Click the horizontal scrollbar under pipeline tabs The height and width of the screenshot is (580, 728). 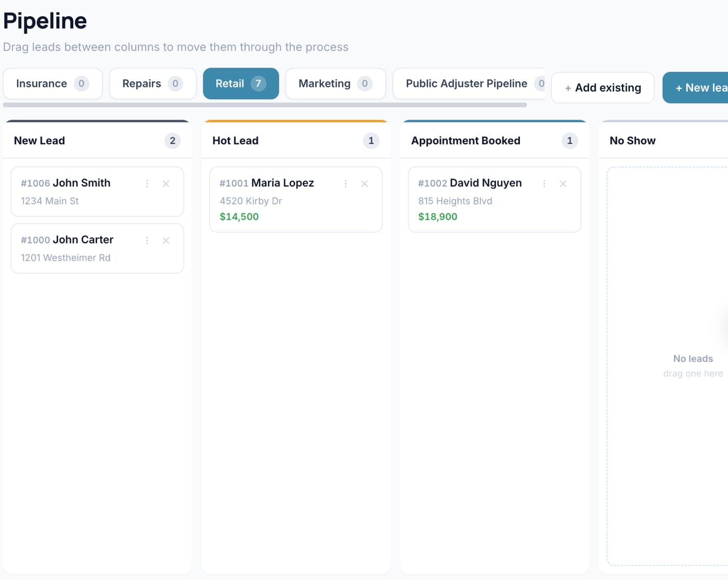tap(265, 105)
